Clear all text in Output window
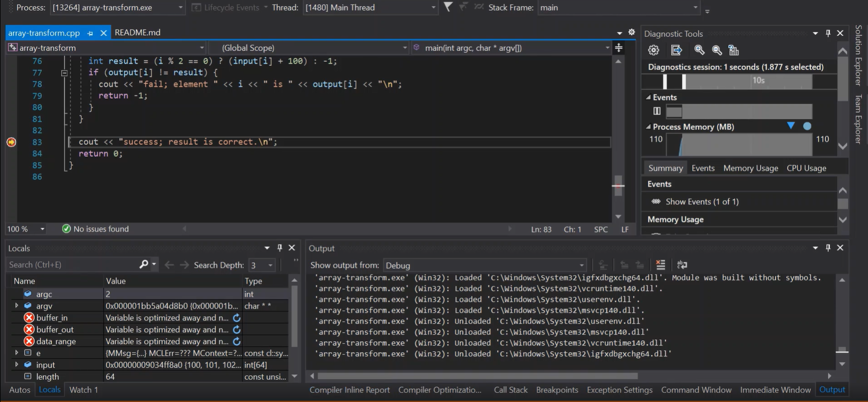The width and height of the screenshot is (868, 402). (660, 265)
